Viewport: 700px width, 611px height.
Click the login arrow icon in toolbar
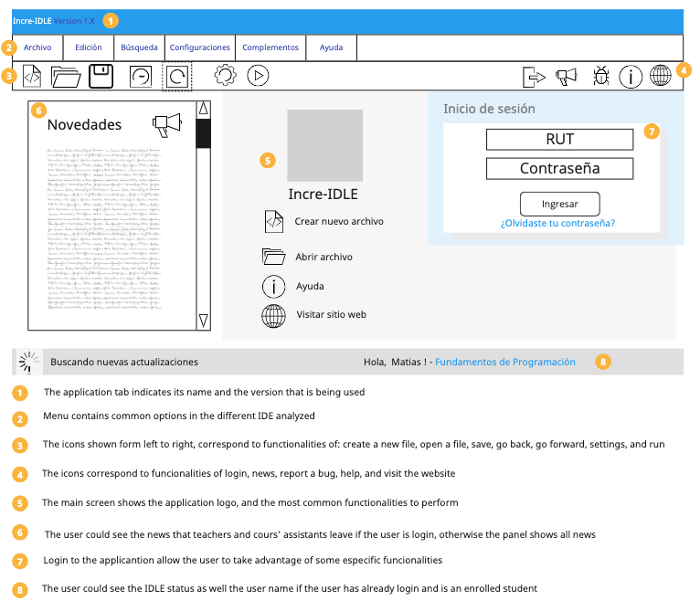coord(534,77)
